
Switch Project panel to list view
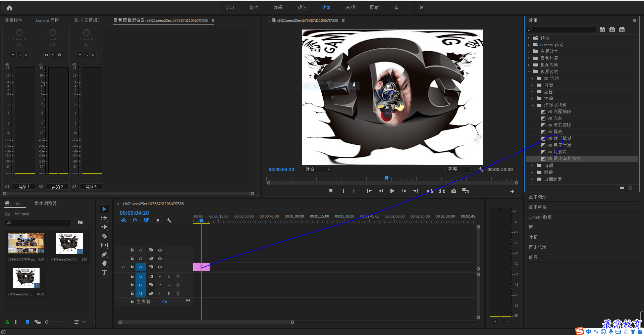tap(17, 322)
